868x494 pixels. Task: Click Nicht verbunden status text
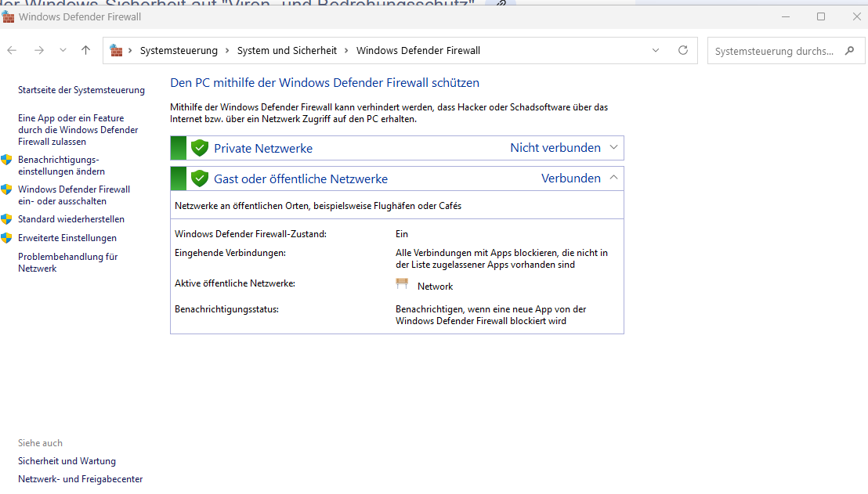tap(555, 148)
